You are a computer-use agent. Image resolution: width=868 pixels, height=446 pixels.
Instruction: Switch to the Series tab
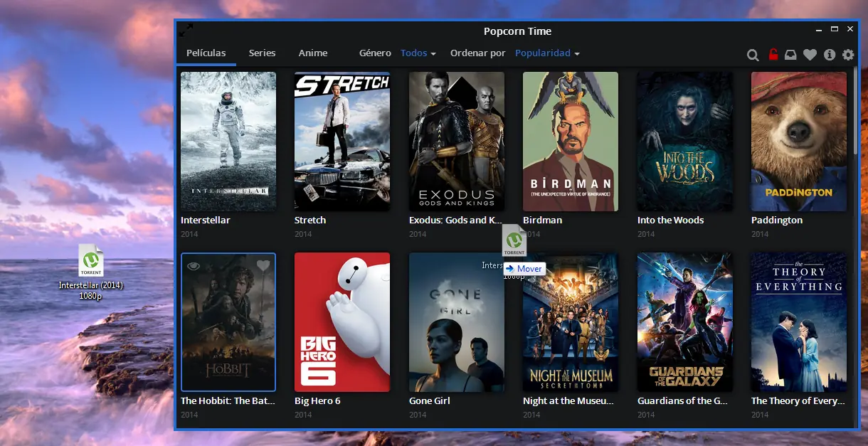[263, 53]
